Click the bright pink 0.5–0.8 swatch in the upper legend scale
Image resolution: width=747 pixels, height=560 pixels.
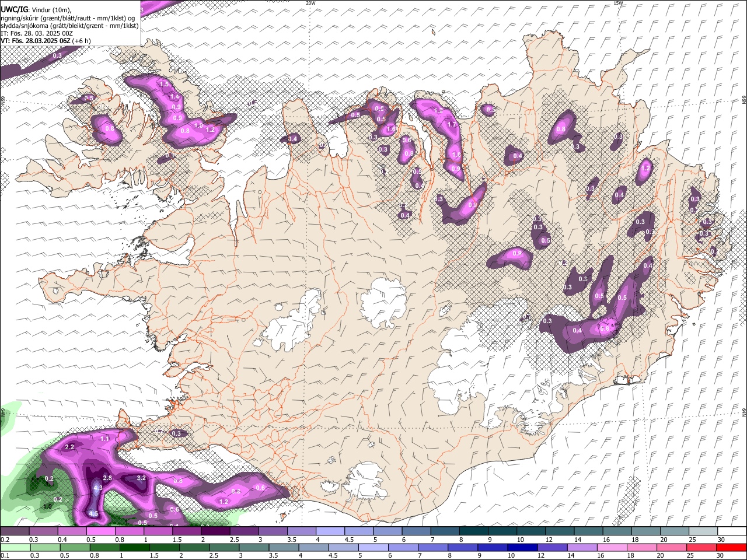100,531
